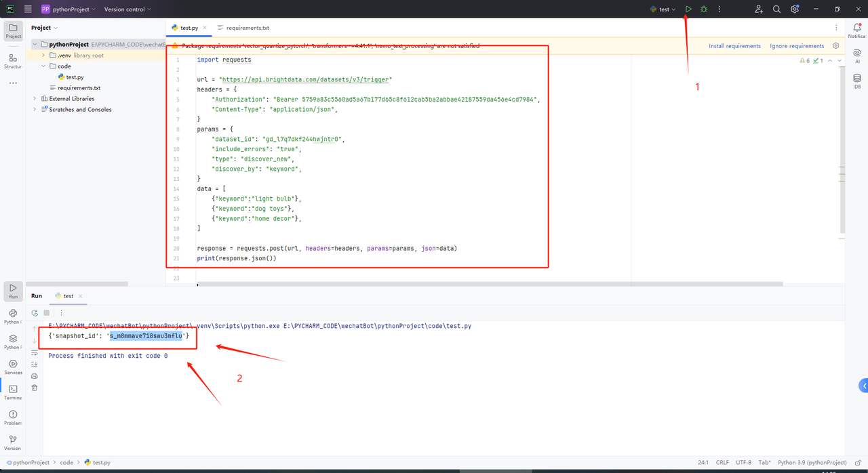Toggle scroll to end in Run console
Image resolution: width=868 pixels, height=473 pixels.
pos(35,363)
